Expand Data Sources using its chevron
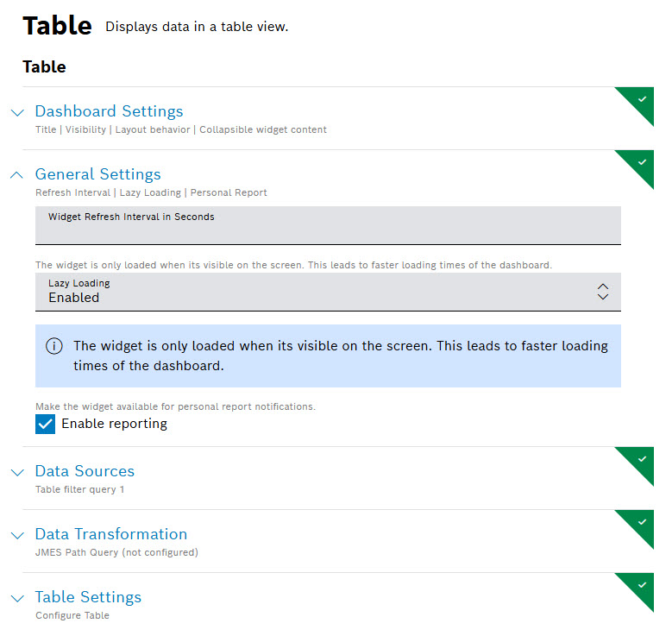Image resolution: width=672 pixels, height=642 pixels. pyautogui.click(x=17, y=472)
